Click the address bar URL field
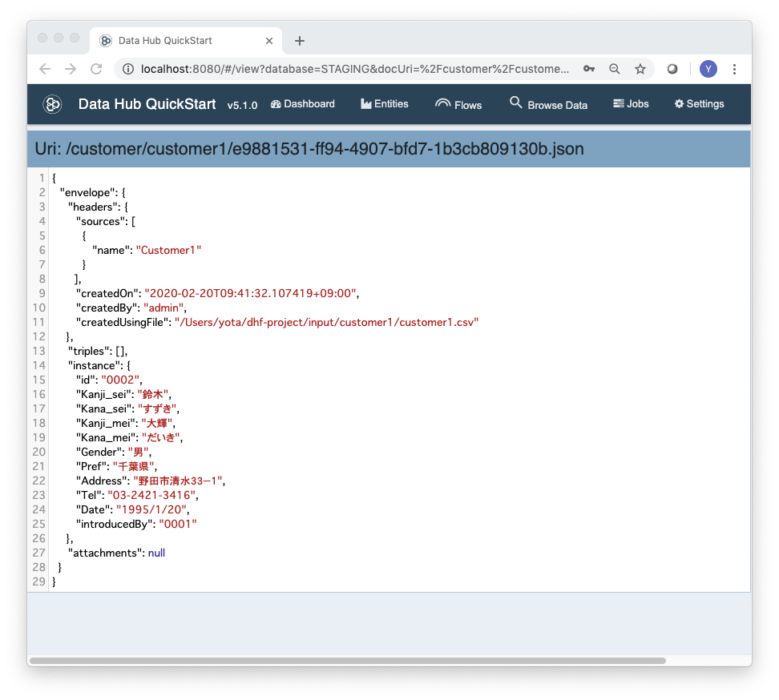The image size is (779, 700). click(353, 69)
